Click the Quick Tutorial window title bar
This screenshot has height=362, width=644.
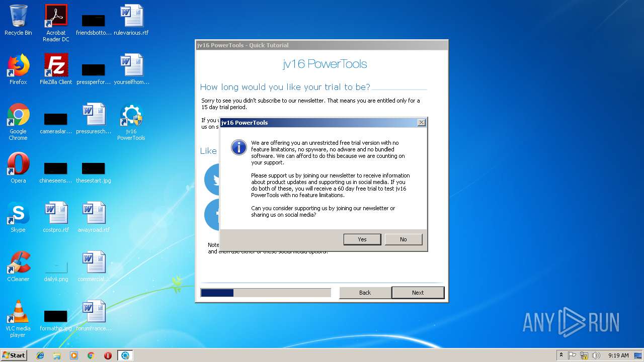tap(321, 45)
